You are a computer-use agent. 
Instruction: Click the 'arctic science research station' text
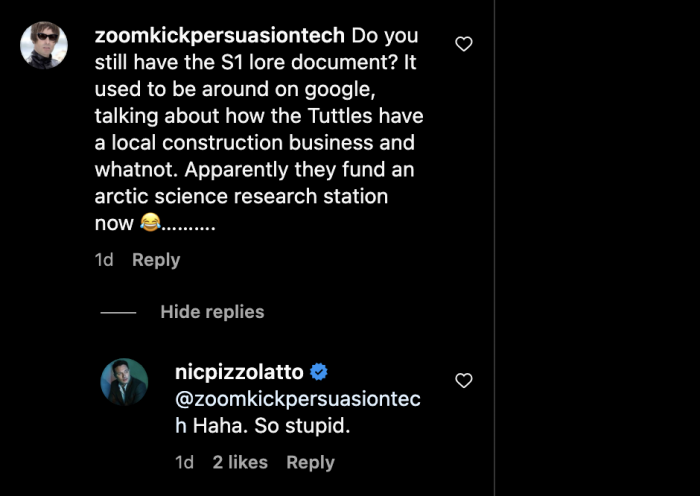(241, 196)
